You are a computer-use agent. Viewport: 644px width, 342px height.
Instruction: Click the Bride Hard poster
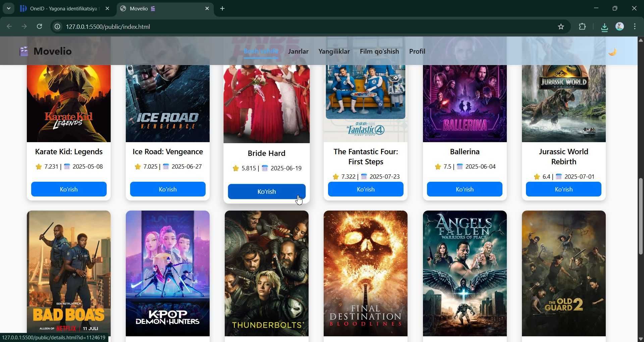click(x=267, y=104)
